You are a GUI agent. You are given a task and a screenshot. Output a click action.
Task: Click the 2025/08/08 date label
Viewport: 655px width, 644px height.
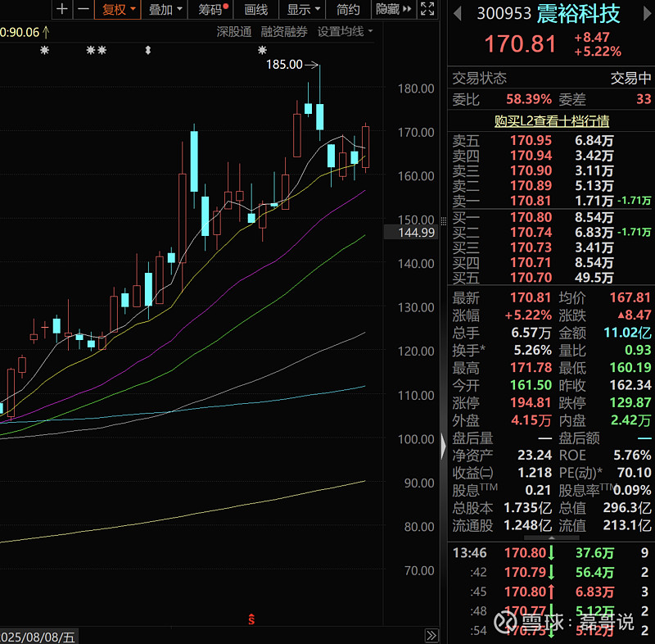point(38,637)
